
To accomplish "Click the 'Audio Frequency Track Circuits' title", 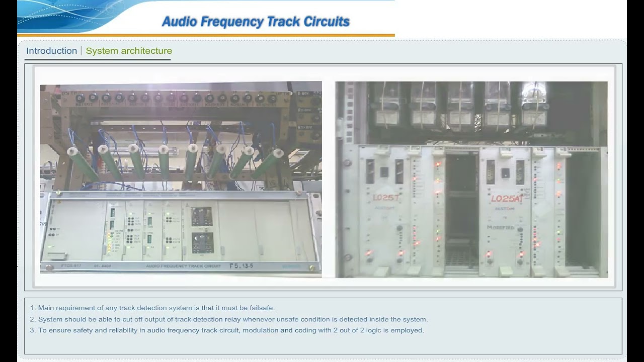I will click(x=256, y=22).
